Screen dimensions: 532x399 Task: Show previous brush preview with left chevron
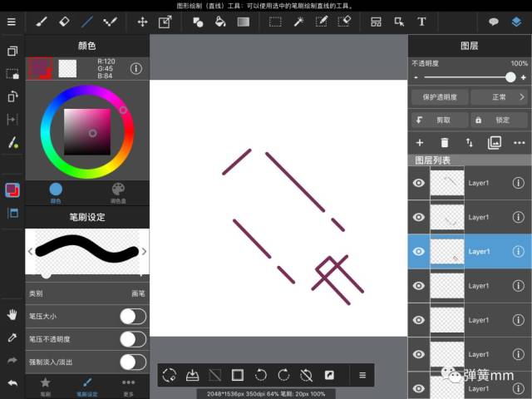[x=30, y=251]
